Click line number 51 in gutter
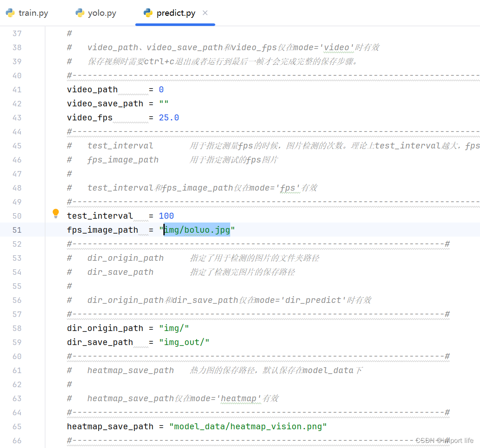 [17, 230]
